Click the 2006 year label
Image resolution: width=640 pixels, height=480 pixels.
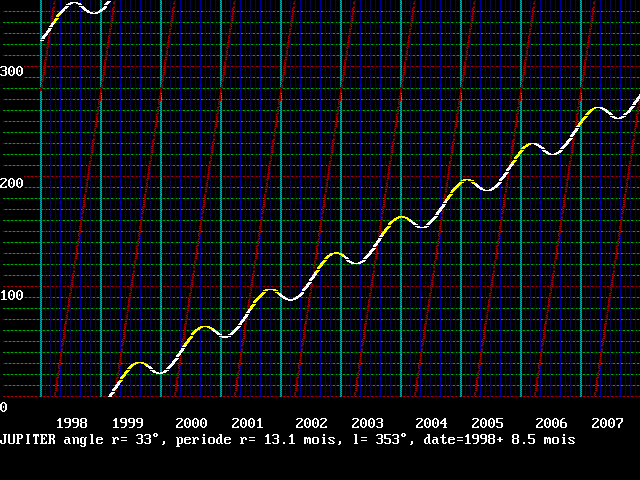(x=551, y=423)
